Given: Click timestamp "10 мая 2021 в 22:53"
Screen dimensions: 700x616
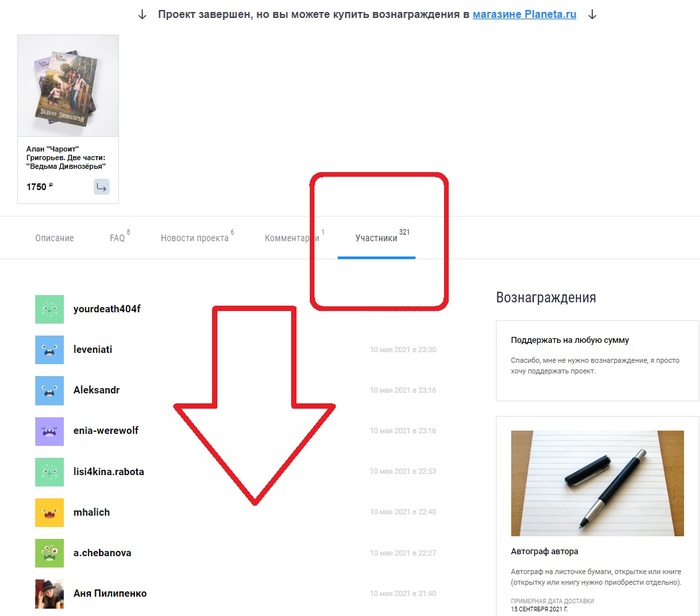Looking at the screenshot, I should (403, 471).
